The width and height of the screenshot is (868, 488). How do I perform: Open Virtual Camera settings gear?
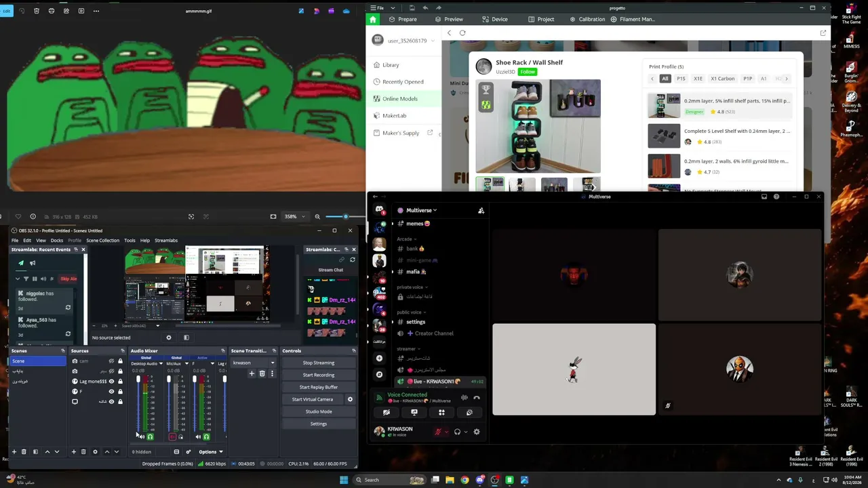click(x=350, y=399)
